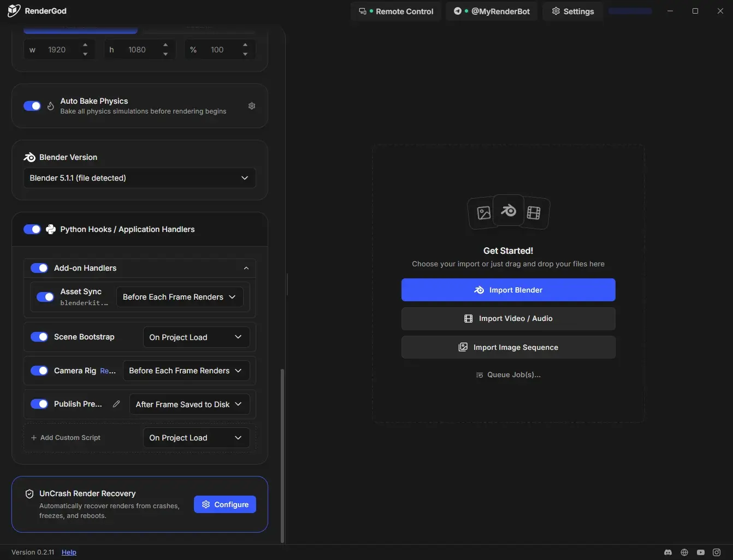This screenshot has width=733, height=560.
Task: Click the 'Get Started!' heading
Action: point(509,251)
